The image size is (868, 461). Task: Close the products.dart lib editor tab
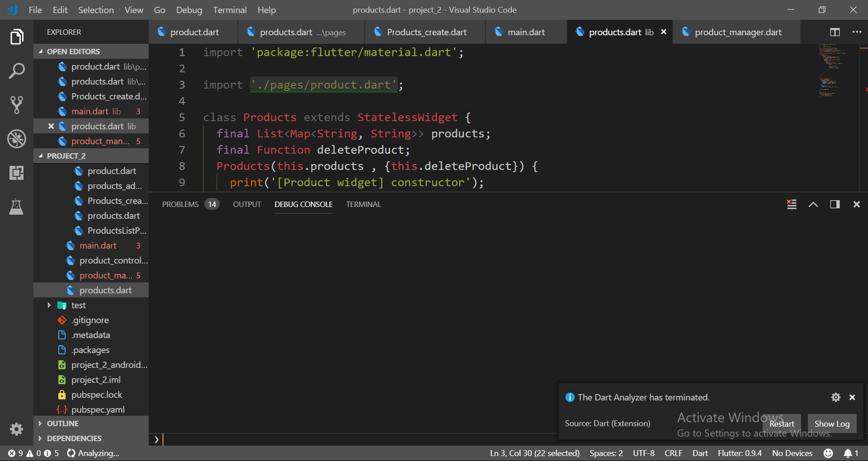[x=663, y=32]
